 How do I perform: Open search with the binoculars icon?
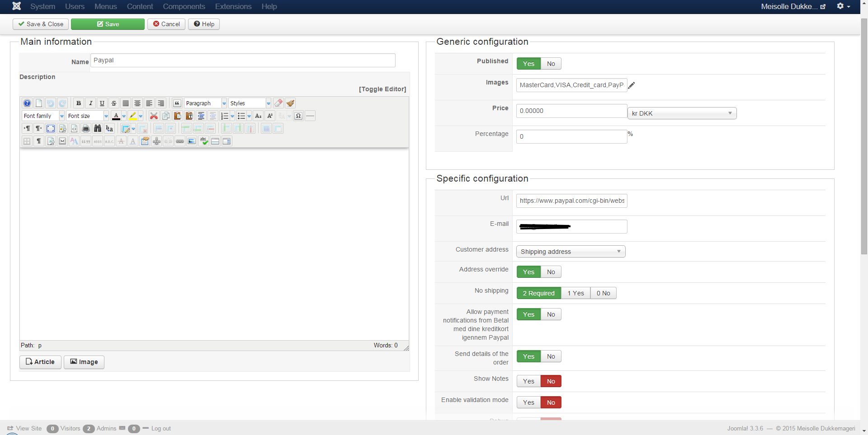(x=98, y=128)
